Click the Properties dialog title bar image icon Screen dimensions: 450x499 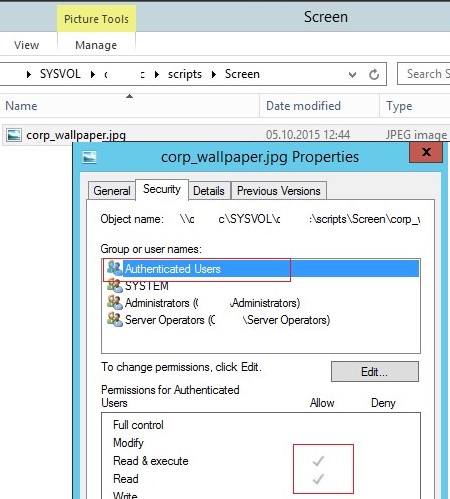89,157
